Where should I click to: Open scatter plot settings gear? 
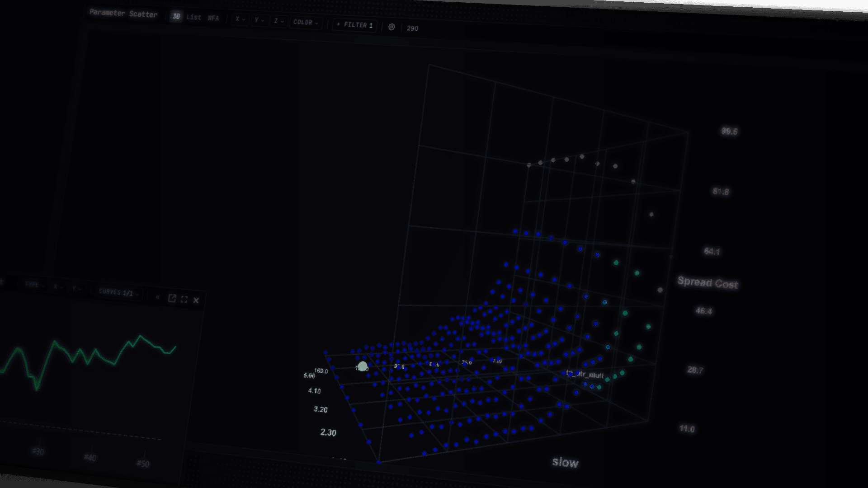click(392, 27)
